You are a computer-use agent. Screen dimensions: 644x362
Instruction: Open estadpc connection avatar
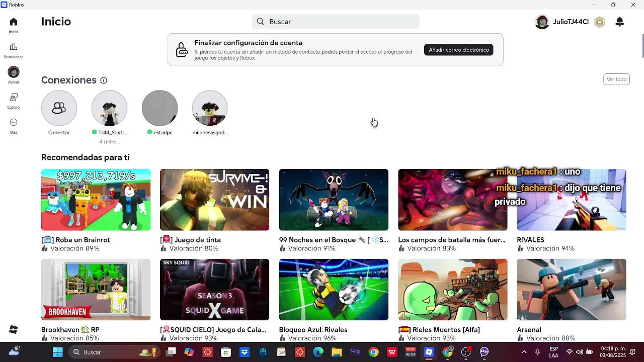pyautogui.click(x=159, y=108)
